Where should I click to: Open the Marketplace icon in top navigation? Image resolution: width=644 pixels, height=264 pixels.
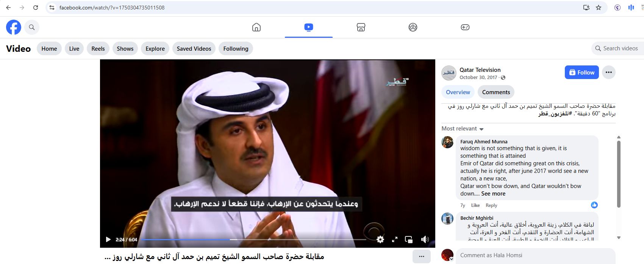361,27
